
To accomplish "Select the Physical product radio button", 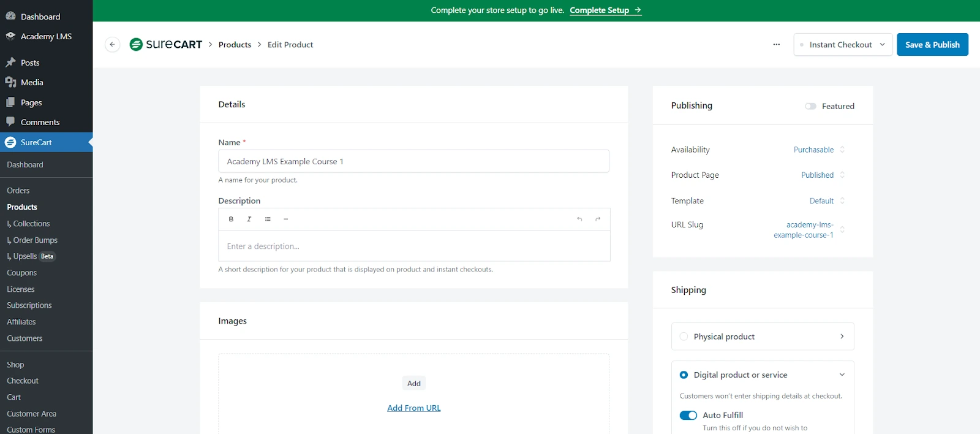I will tap(684, 337).
